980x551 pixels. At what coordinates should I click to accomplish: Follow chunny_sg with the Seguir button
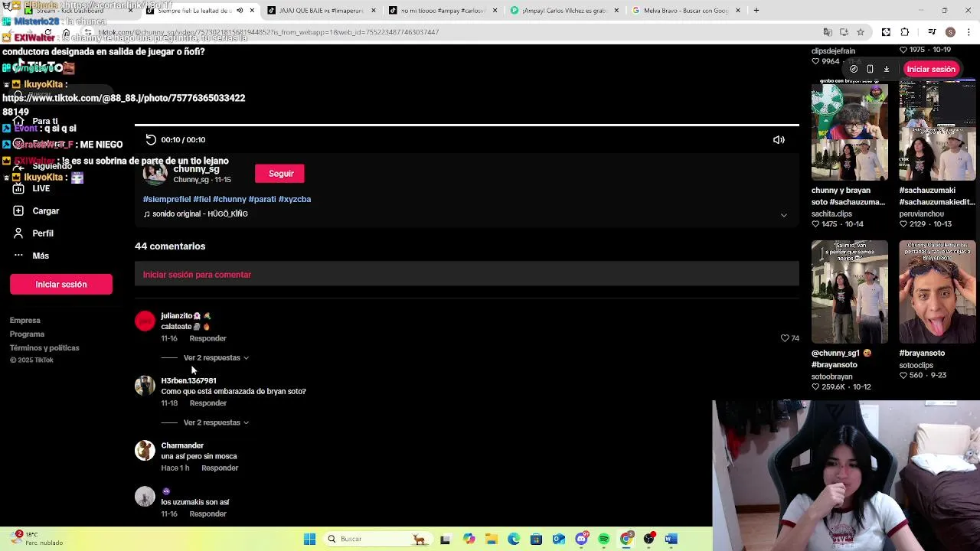click(x=279, y=174)
